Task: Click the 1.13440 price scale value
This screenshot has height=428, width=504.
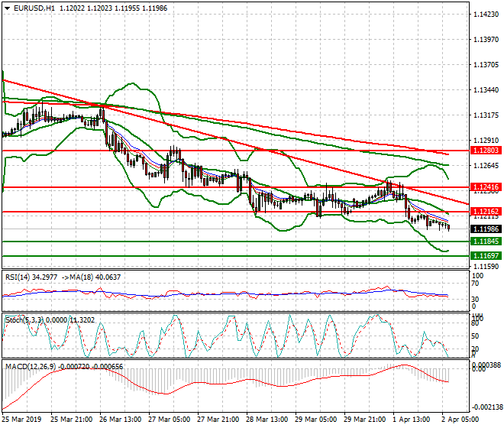Action: coord(486,90)
